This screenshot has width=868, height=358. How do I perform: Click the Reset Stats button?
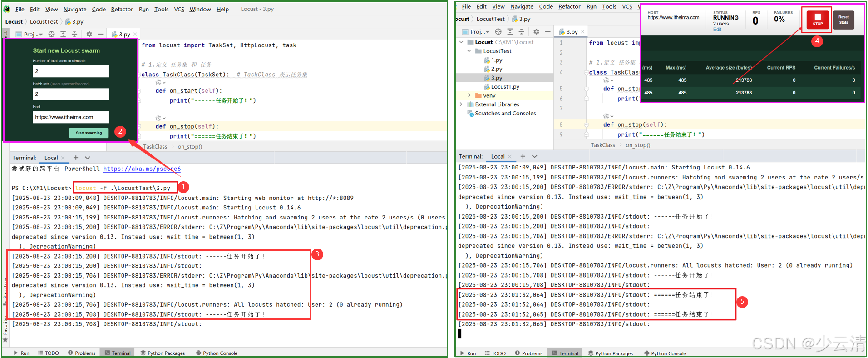[843, 20]
